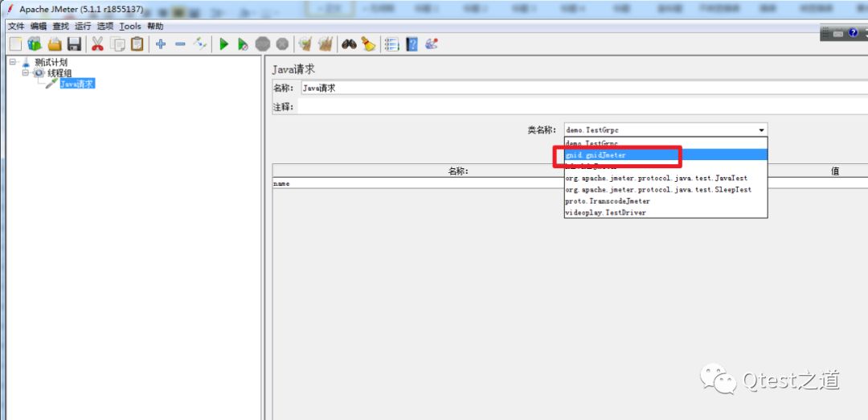Expand all nodes with plus icon

(161, 43)
